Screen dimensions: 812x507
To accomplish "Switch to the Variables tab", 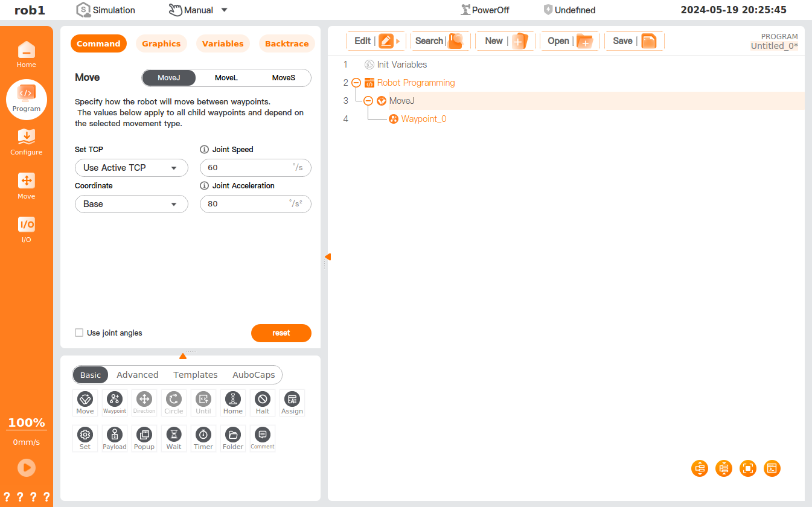I will 223,44.
